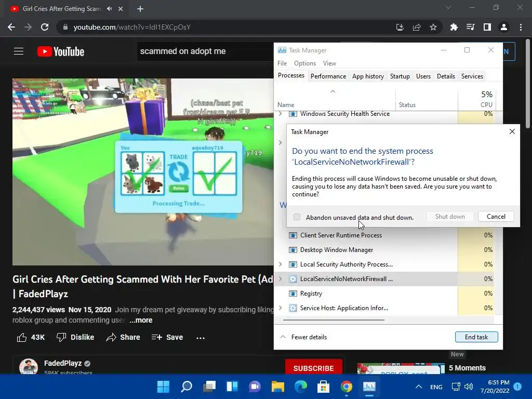This screenshot has height=399, width=532.
Task: Open Chat icon on taskbar
Action: [255, 387]
